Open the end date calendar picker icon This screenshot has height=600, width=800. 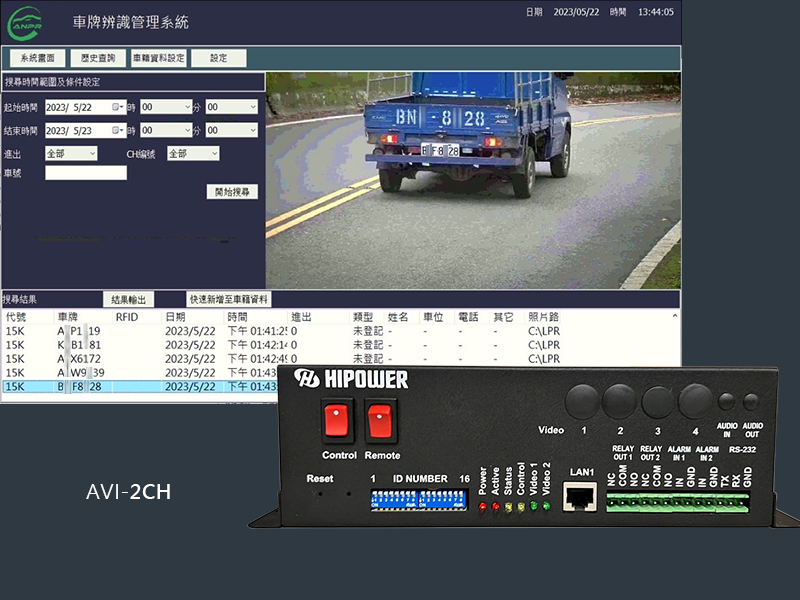117,131
